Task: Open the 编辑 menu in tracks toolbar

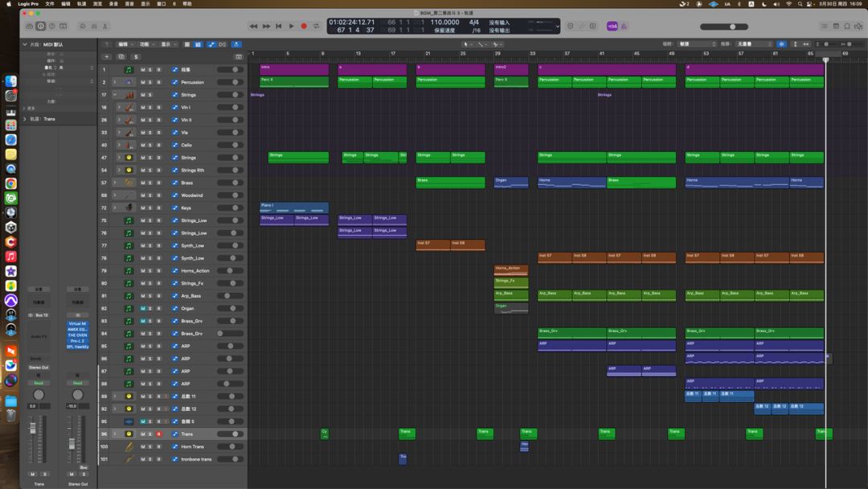Action: click(x=125, y=44)
